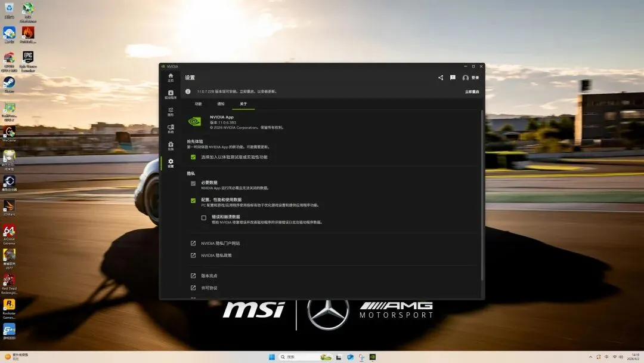
Task: Click the settings page vertical scrollbar
Action: (482, 195)
